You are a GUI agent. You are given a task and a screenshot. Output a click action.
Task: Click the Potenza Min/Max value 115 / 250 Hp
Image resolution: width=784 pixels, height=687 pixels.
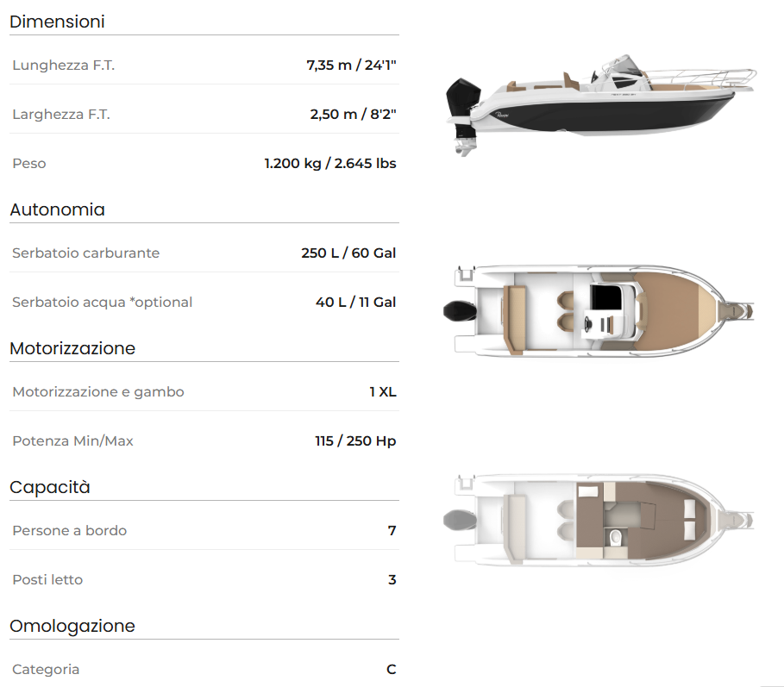(355, 440)
